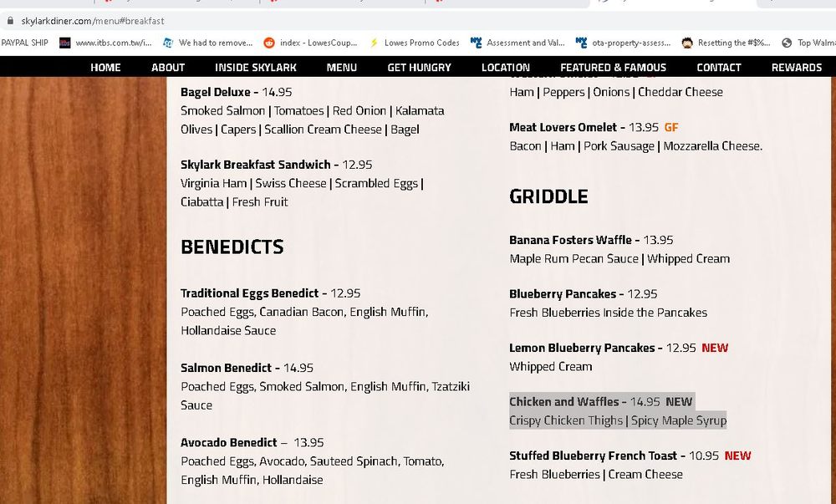Open the CONTACT page

718,68
